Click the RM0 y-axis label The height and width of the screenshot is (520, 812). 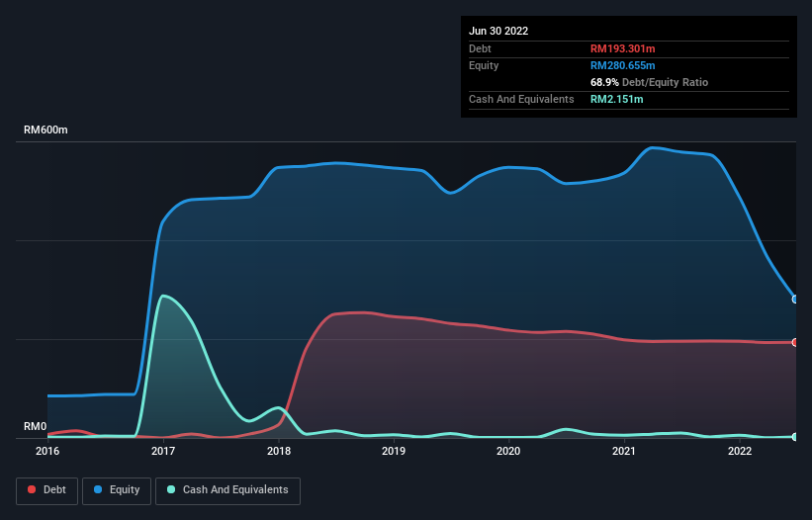tap(36, 426)
